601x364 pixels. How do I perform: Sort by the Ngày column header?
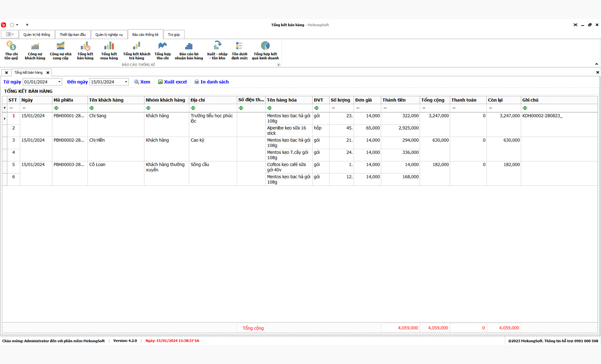(x=36, y=100)
